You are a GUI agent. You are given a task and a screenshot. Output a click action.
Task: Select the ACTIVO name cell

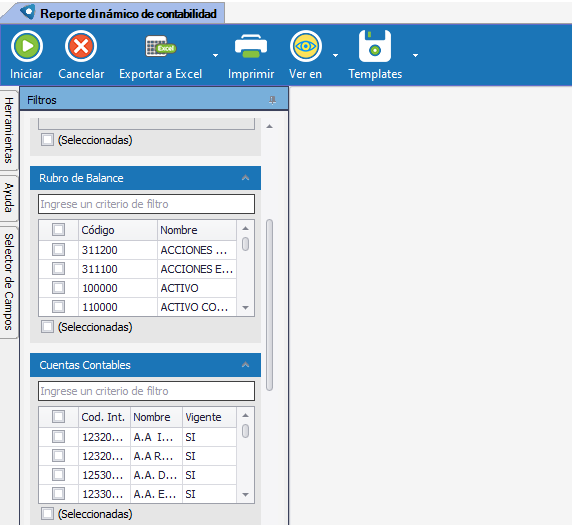coord(197,288)
